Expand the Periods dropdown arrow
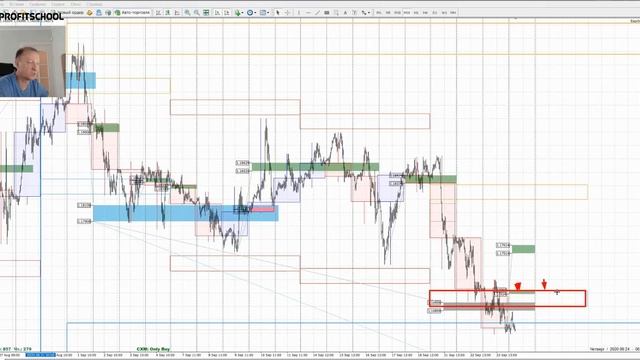Viewport: 640px width, 360px height. point(256,13)
